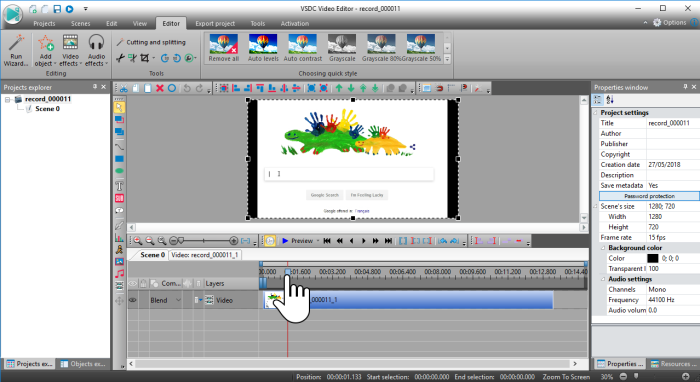Select the rectangle shape tool

(x=119, y=159)
